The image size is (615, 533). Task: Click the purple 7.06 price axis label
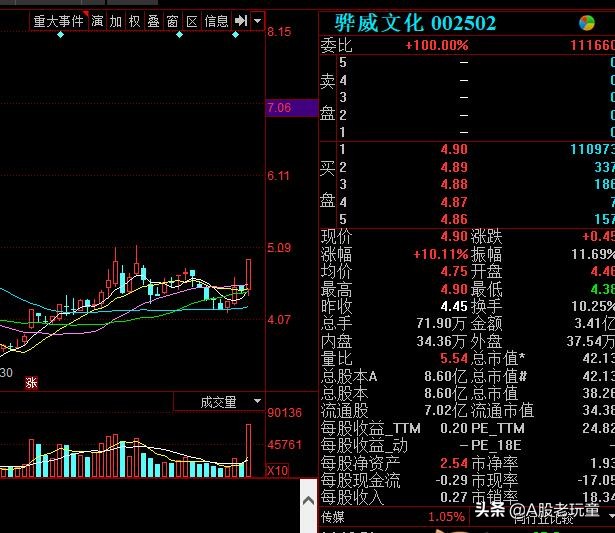pyautogui.click(x=292, y=108)
